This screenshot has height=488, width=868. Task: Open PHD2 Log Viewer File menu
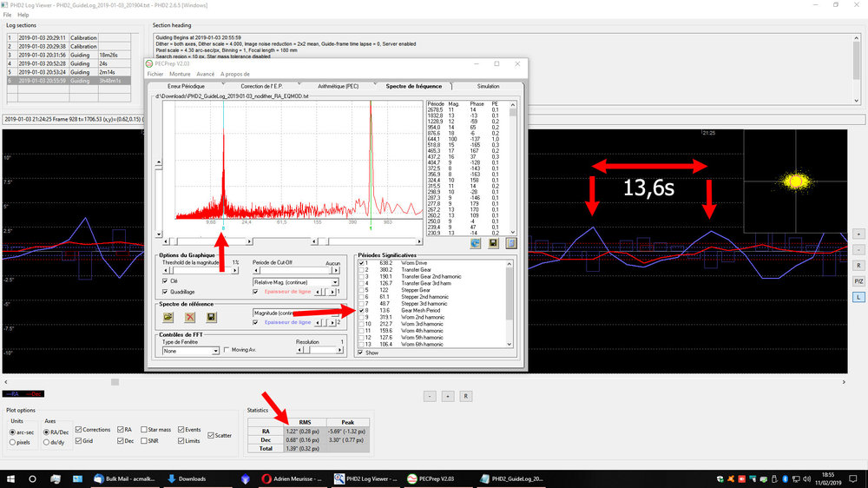(7, 15)
